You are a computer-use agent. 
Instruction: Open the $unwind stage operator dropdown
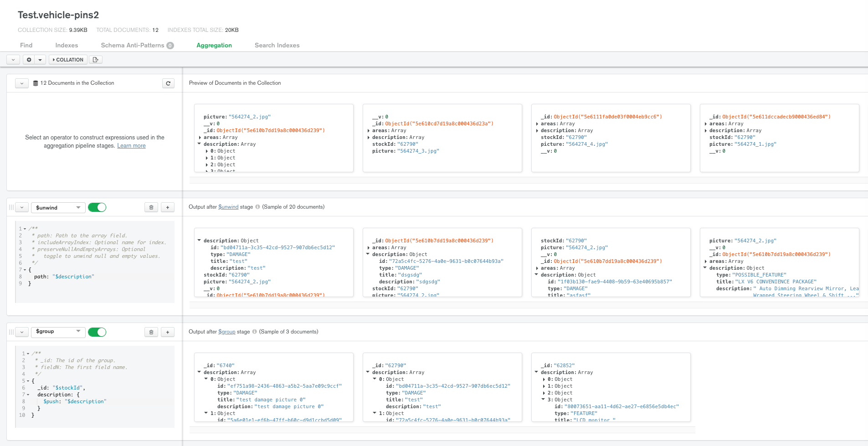coord(58,208)
